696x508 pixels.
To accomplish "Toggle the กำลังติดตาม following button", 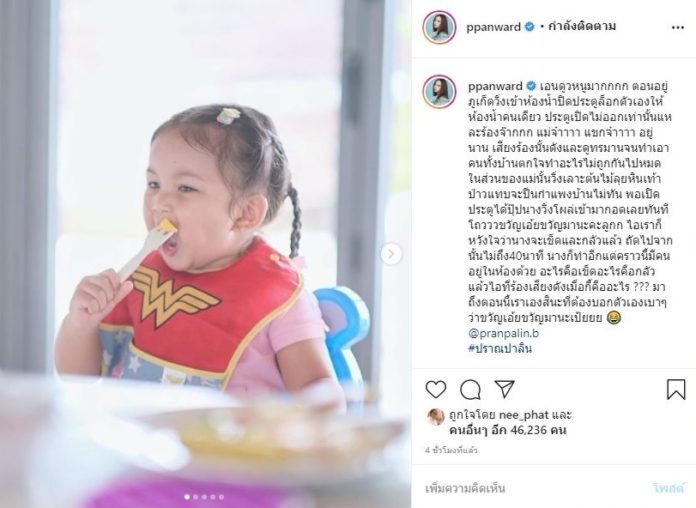I will [582, 27].
